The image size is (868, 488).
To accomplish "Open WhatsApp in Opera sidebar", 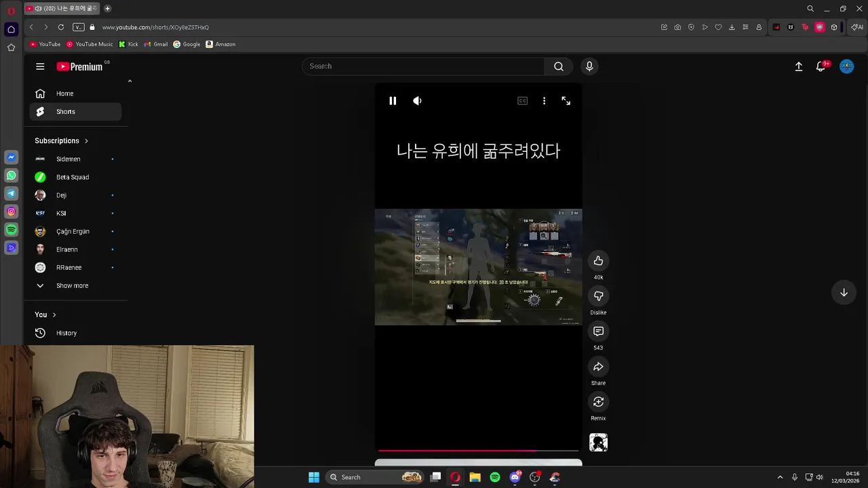I will 11,176.
